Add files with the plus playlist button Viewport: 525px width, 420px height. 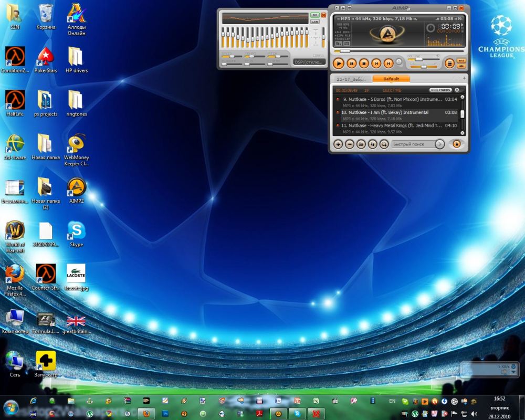coord(338,144)
